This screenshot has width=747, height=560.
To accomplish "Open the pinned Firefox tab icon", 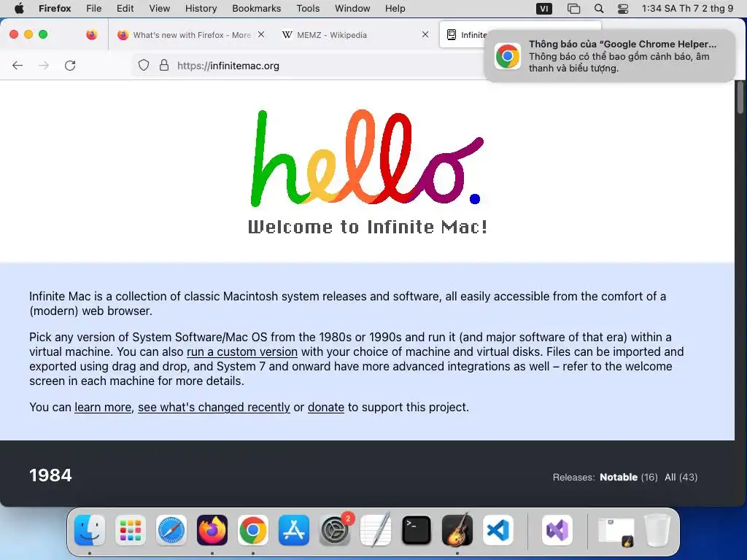I will (x=91, y=34).
